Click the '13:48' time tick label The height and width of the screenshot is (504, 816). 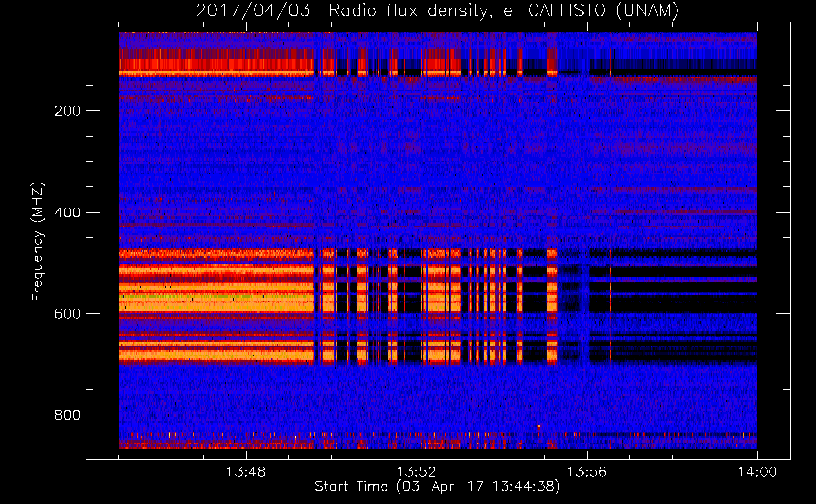(246, 472)
